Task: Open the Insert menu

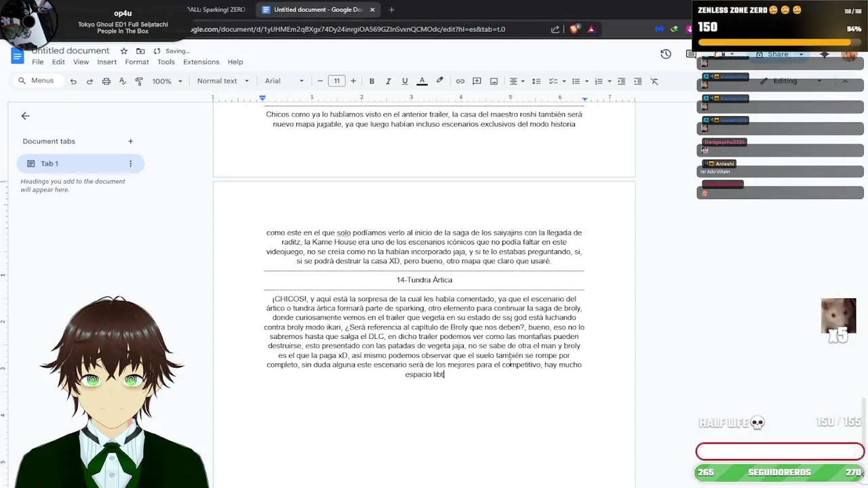Action: 106,62
